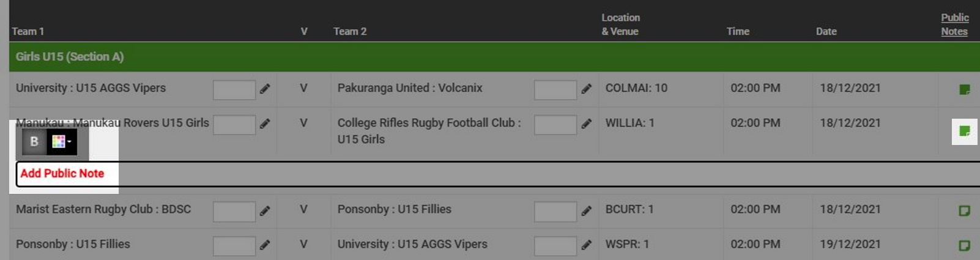
Task: Open public note icon for WILLIA: 1 match
Action: pos(965,131)
